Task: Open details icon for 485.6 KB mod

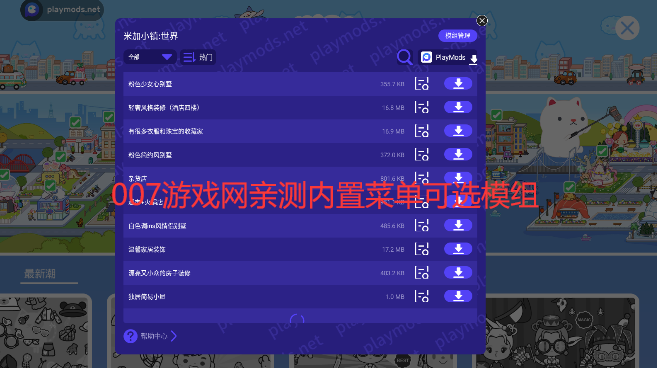Action: pos(422,225)
